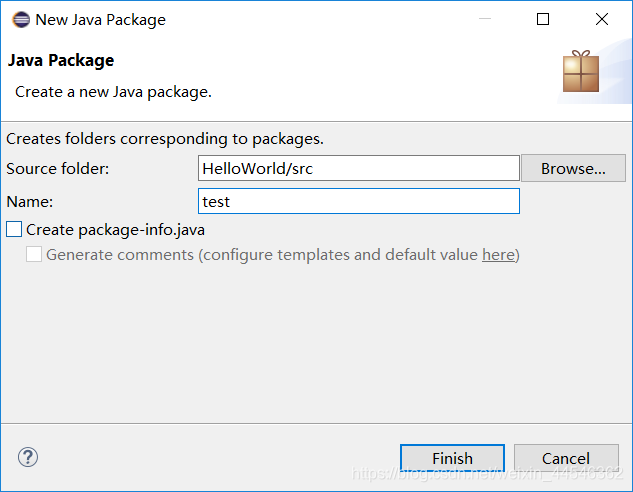The width and height of the screenshot is (633, 492).
Task: Minimize the New Java Package dialog
Action: click(484, 19)
